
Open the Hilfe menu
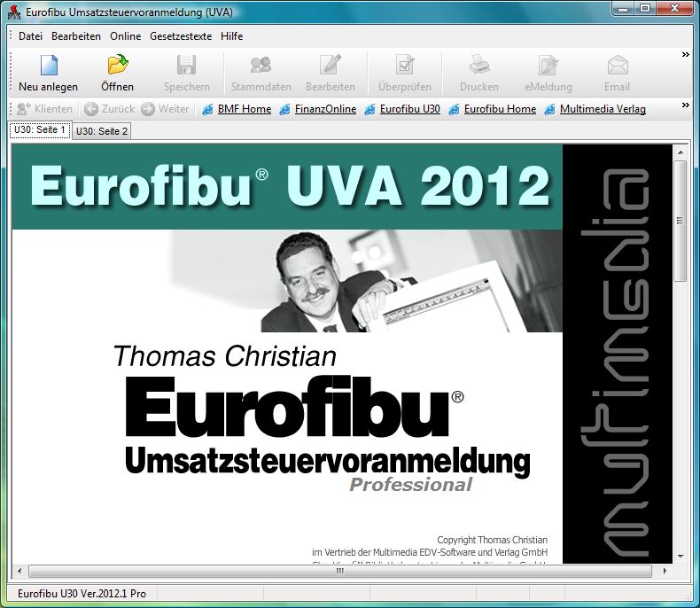pos(231,36)
